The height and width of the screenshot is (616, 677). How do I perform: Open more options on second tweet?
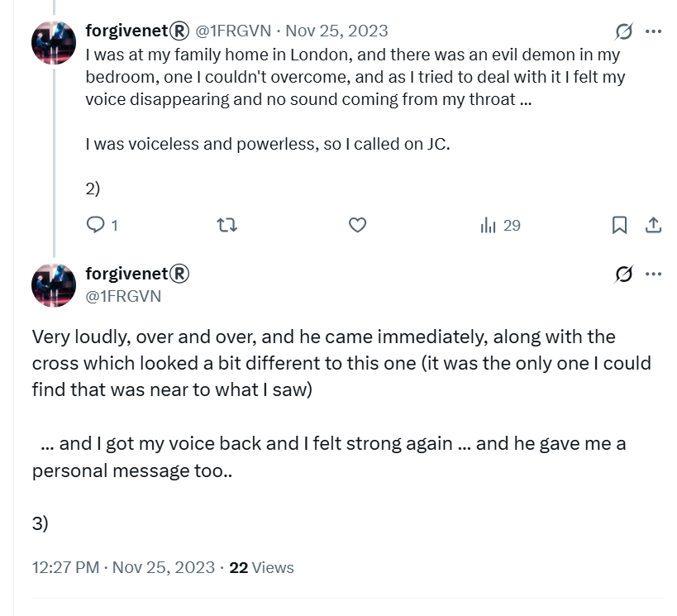point(653,274)
